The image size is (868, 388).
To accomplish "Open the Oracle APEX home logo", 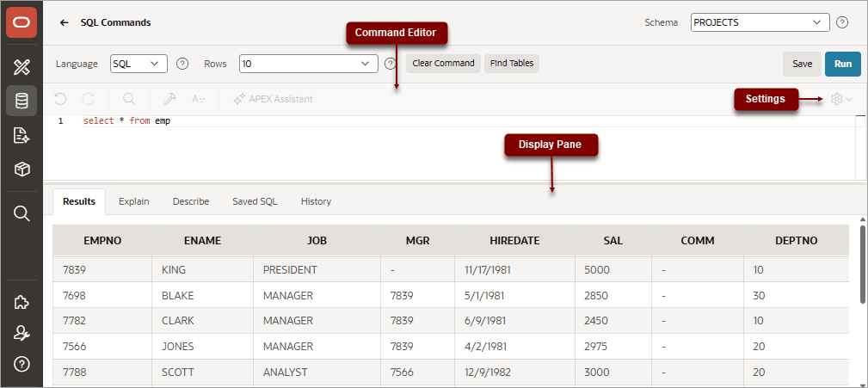I will (22, 22).
